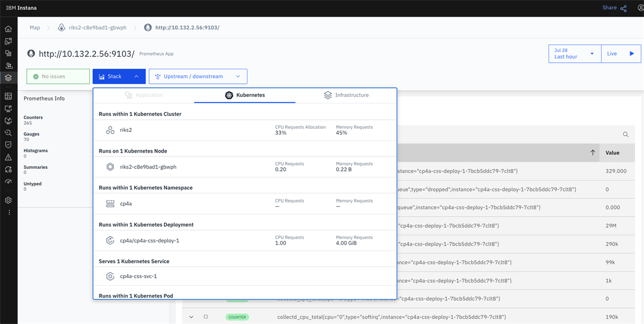Select the Kubernetes tab

click(244, 95)
